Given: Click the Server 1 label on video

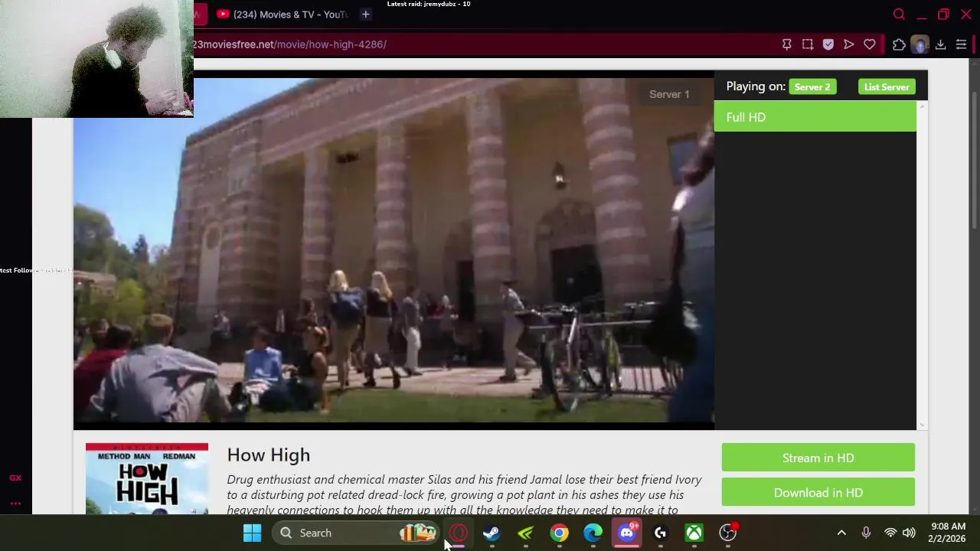Looking at the screenshot, I should click(669, 94).
